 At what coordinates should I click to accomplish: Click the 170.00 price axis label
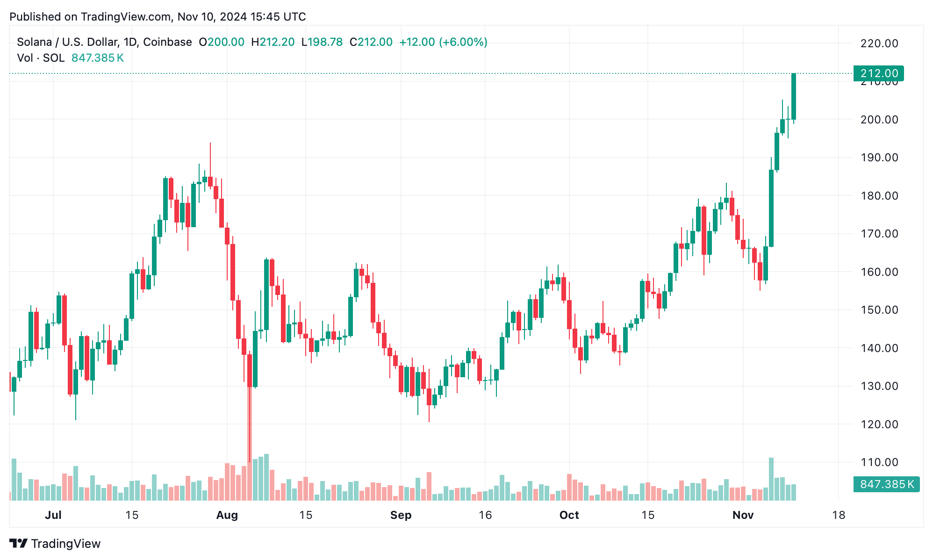coord(879,234)
